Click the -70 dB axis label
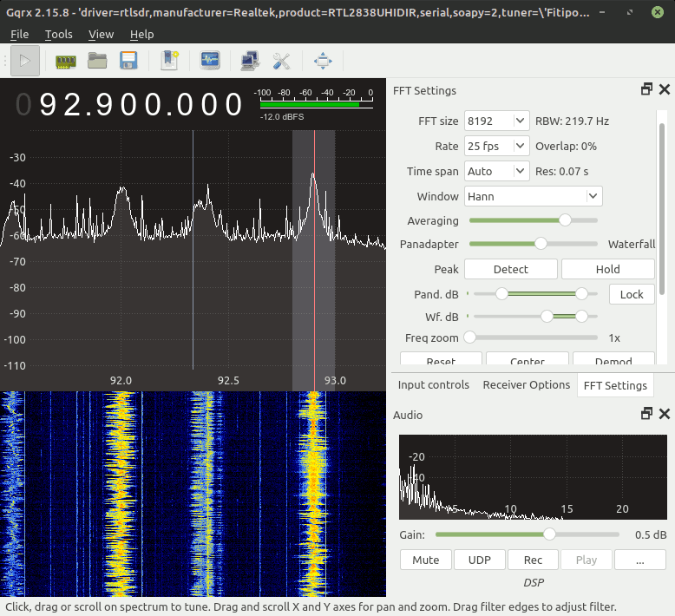 pyautogui.click(x=17, y=261)
